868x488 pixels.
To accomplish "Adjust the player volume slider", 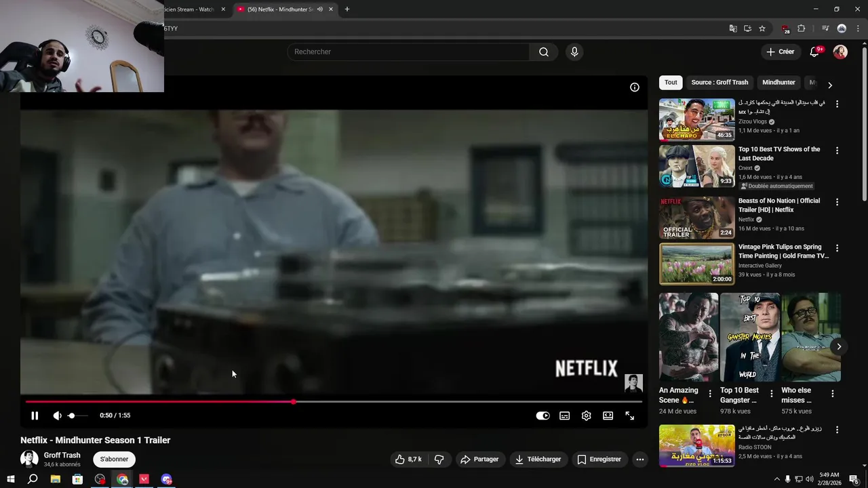I will [78, 415].
